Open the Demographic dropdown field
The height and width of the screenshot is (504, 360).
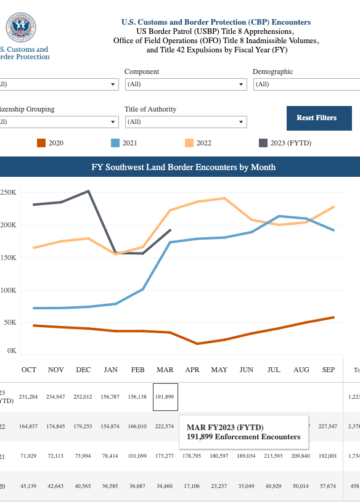coord(306,84)
